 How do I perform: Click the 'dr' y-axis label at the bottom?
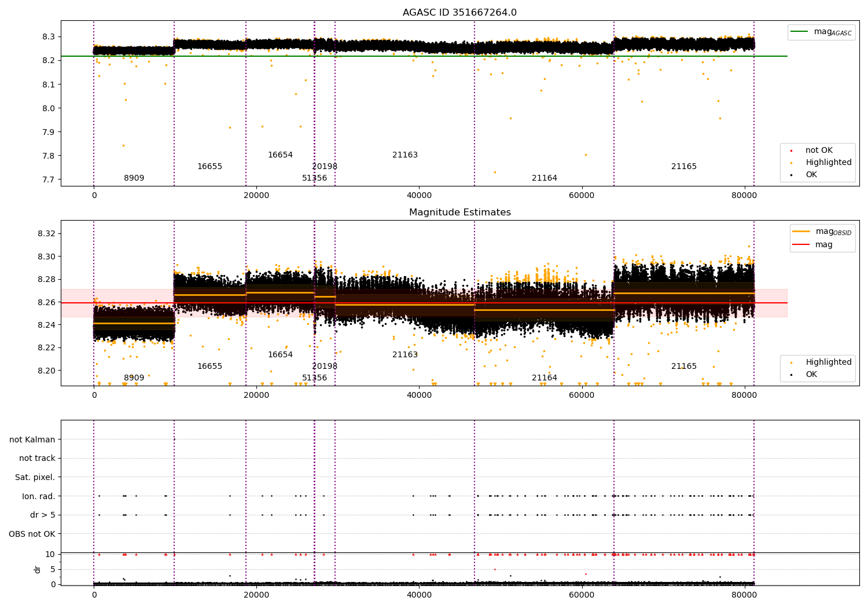38,569
